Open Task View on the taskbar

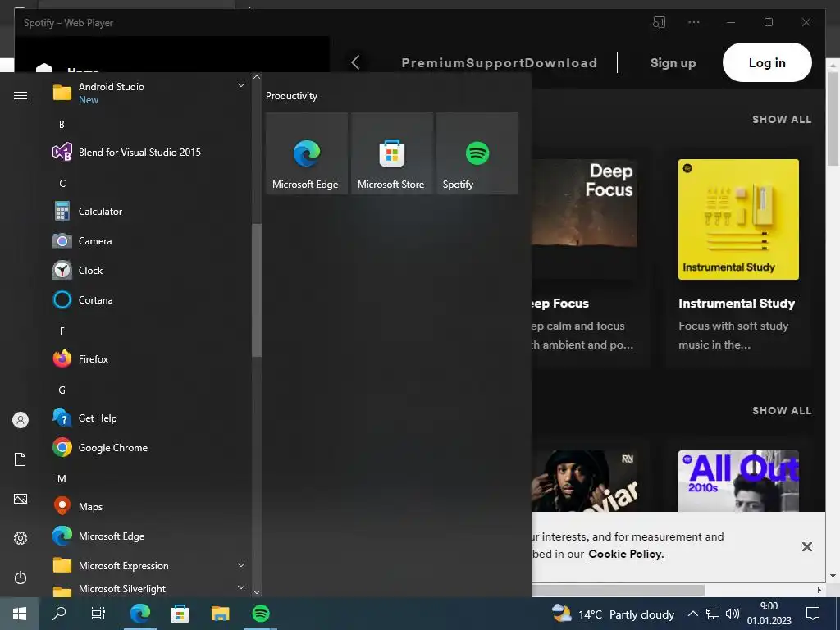tap(98, 614)
